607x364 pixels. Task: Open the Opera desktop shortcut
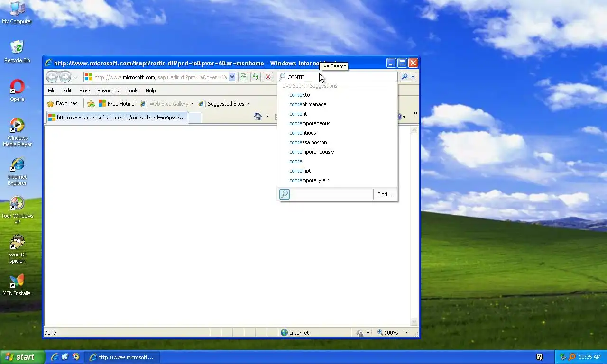click(x=17, y=90)
